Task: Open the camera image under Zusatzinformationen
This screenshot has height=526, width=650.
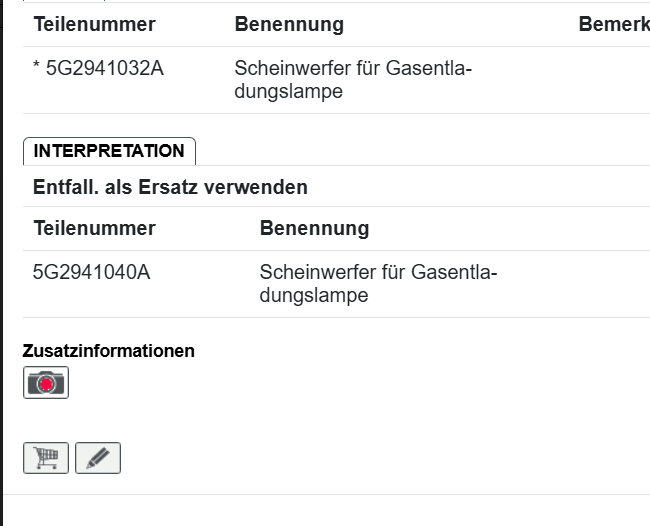Action: point(46,383)
